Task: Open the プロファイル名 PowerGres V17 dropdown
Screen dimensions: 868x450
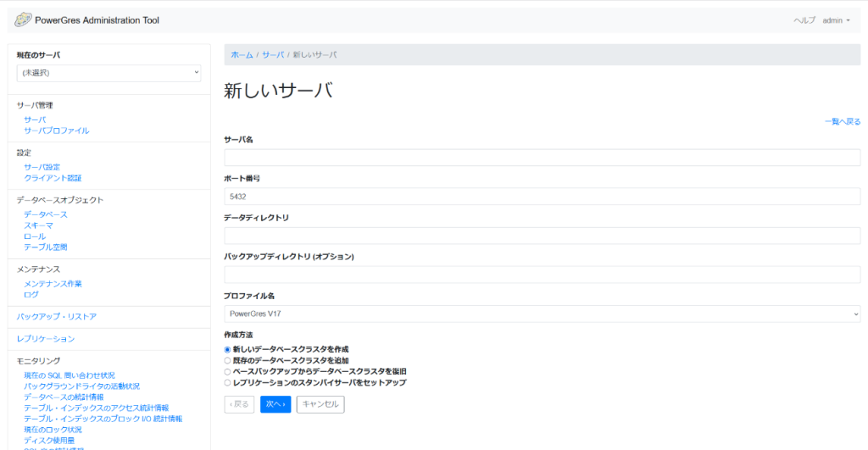Action: pos(542,314)
